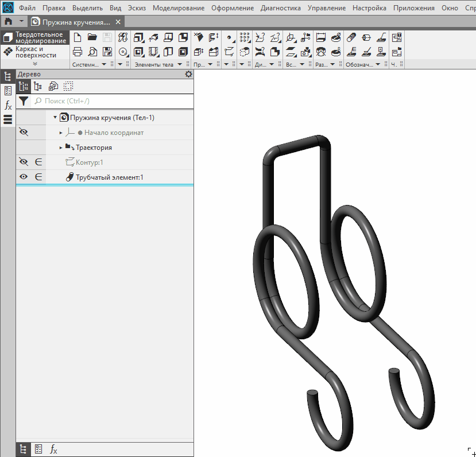476x457 pixels.
Task: Open the Print preview magnifier icon
Action: [92, 52]
